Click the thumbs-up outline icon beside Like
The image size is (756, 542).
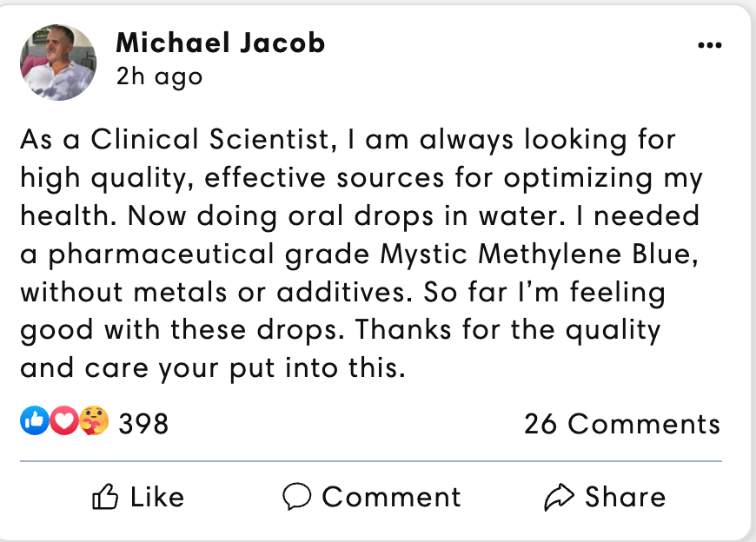click(104, 496)
